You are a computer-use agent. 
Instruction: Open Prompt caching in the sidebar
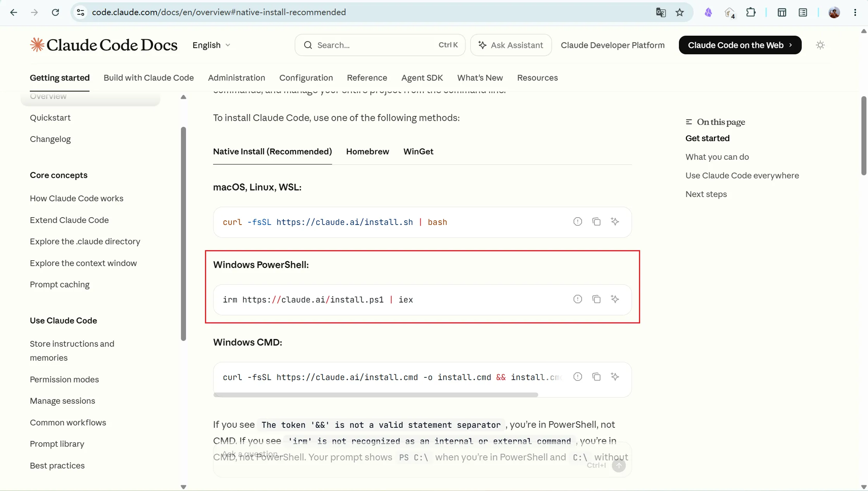[x=60, y=284]
